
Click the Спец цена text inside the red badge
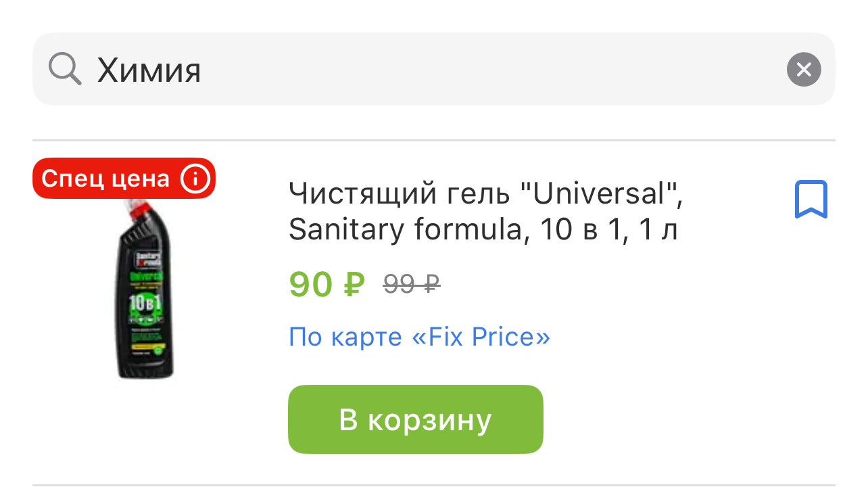[x=105, y=179]
